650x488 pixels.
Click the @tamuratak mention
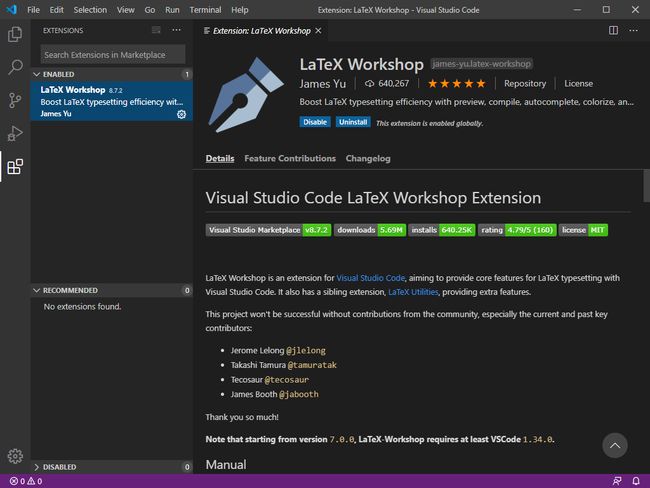click(312, 365)
